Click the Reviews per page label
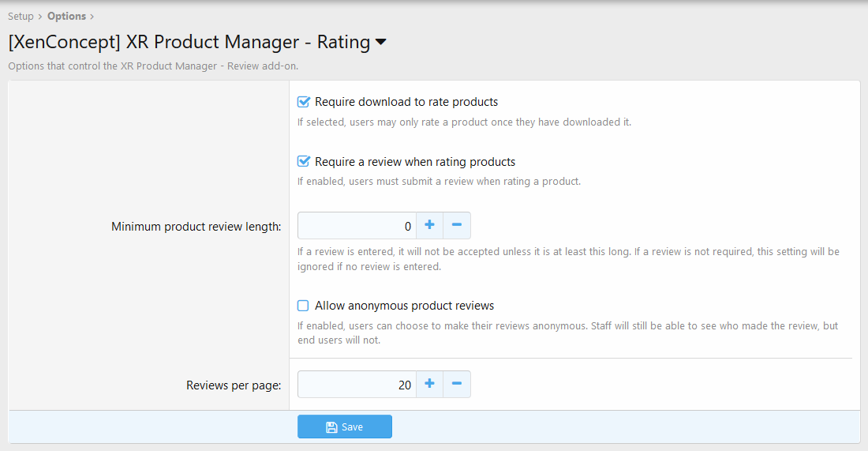The image size is (868, 451). pos(234,385)
